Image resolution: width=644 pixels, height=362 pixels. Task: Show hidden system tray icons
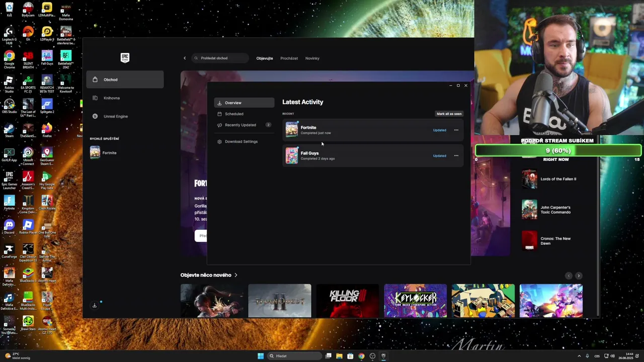[x=579, y=356]
